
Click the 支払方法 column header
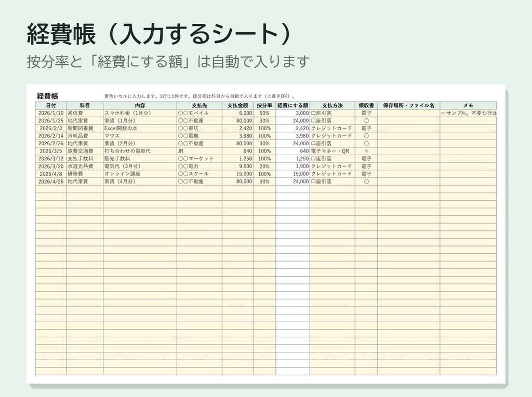pyautogui.click(x=332, y=105)
